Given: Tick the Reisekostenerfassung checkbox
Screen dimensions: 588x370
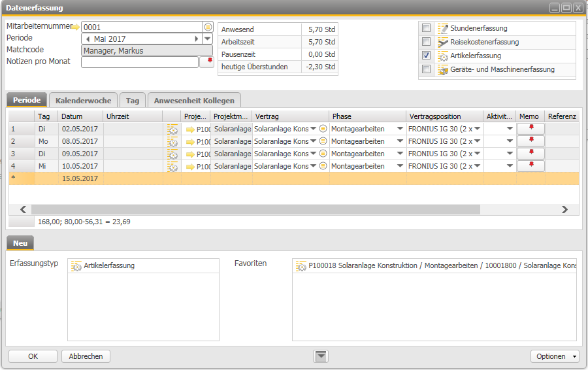Looking at the screenshot, I should point(426,42).
